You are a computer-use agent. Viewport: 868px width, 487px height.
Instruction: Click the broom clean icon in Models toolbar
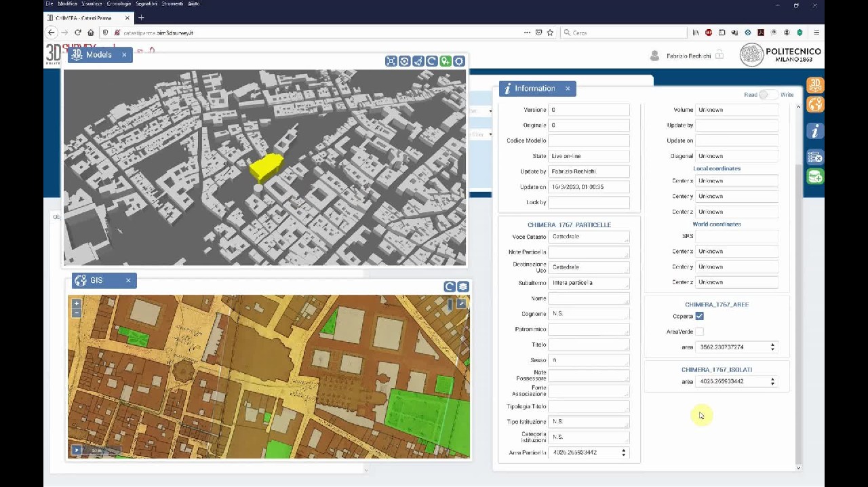418,61
